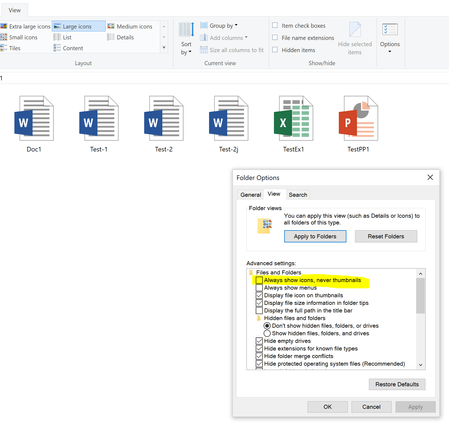Click the Files and Folders tree icon

(x=251, y=273)
